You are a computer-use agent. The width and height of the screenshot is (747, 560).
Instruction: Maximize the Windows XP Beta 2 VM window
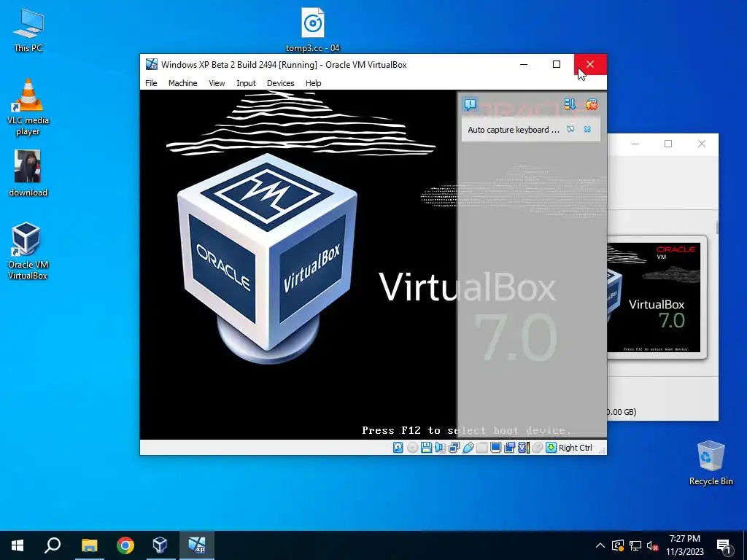[556, 64]
